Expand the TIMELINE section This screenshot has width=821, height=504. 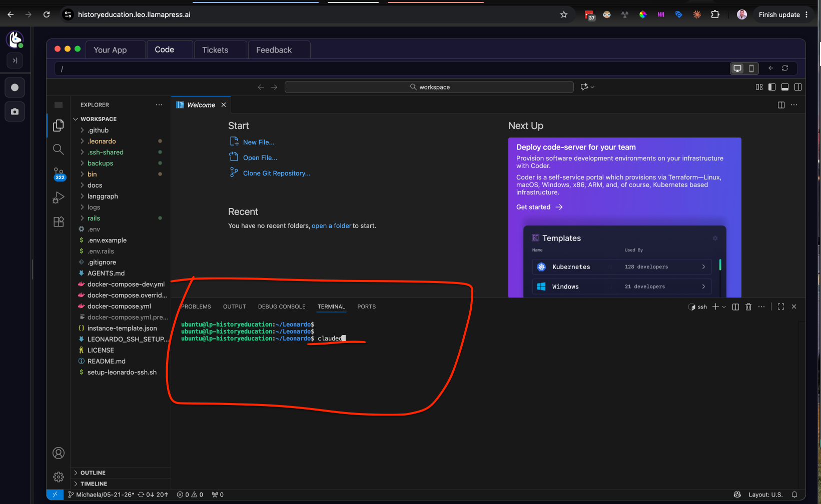coord(94,483)
